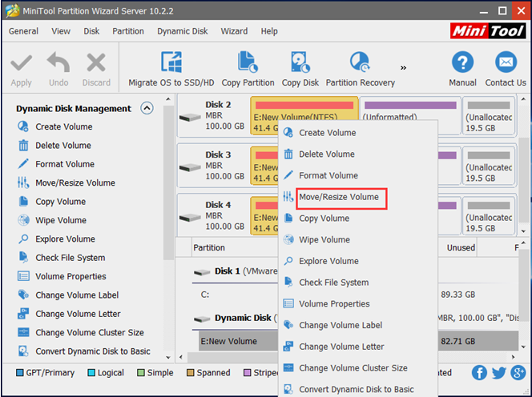Click the Unused column header

point(461,248)
